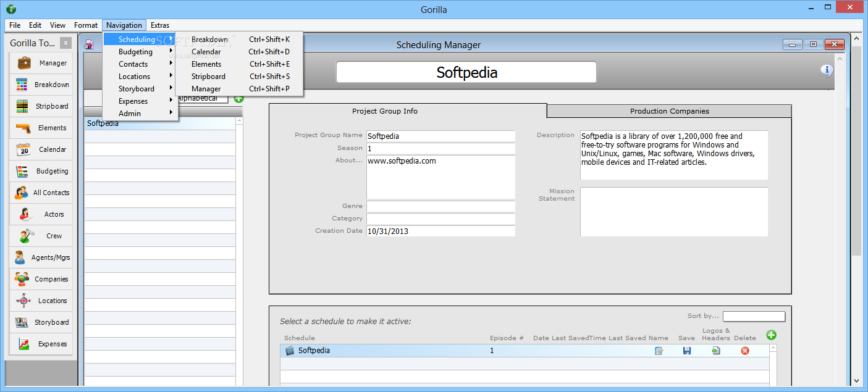Click the Category field

440,219
